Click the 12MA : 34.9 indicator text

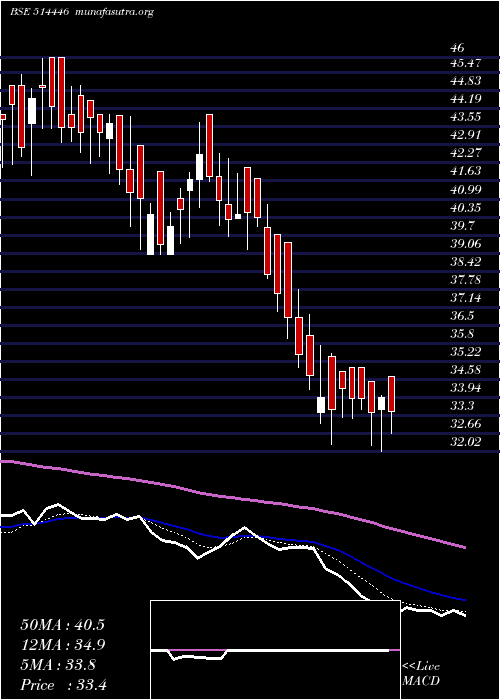62,645
